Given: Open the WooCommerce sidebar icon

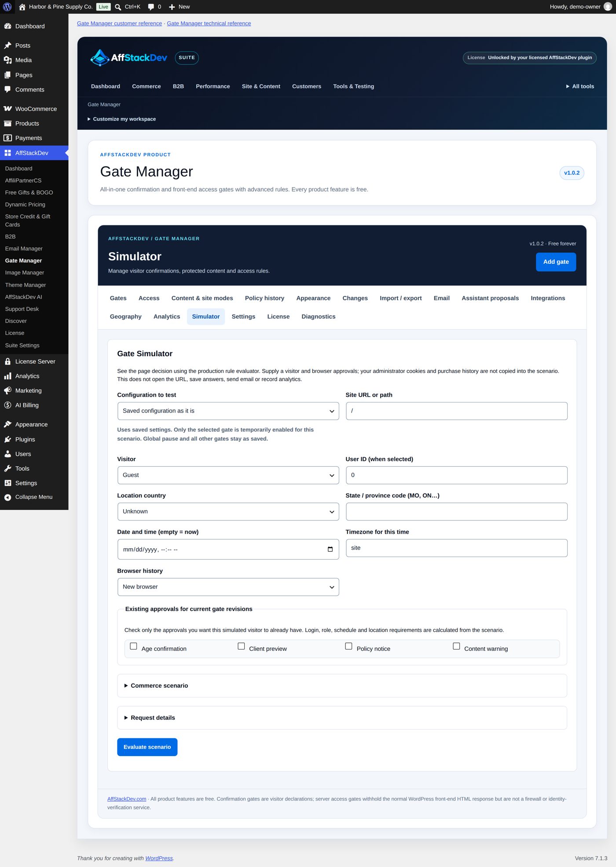Looking at the screenshot, I should pos(7,109).
